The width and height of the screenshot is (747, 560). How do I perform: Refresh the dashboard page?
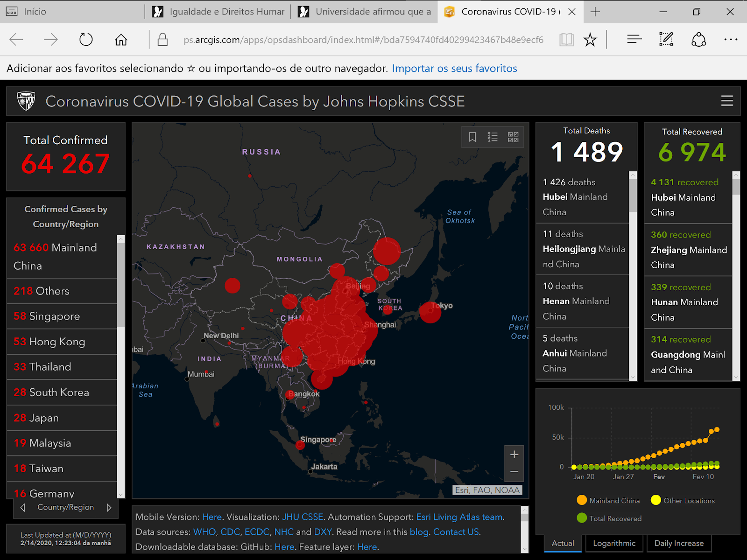pos(86,40)
